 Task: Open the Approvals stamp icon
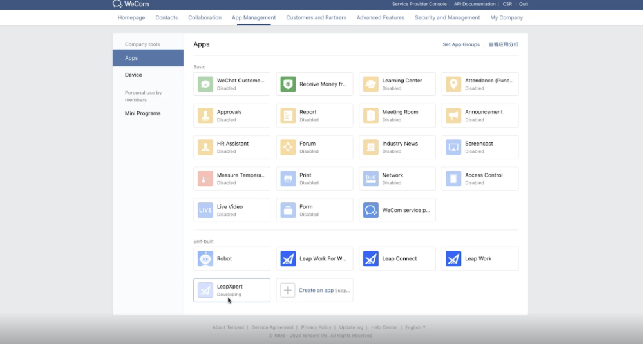[x=205, y=116]
